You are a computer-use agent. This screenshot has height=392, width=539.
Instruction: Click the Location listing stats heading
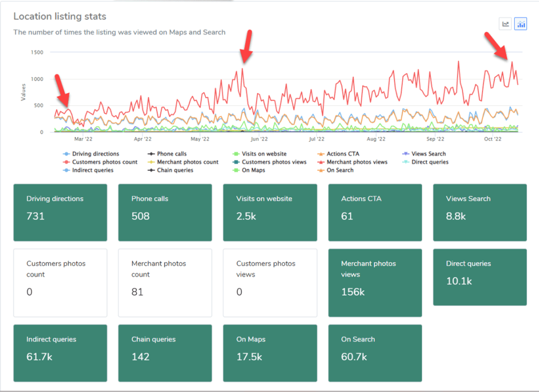[x=59, y=17]
